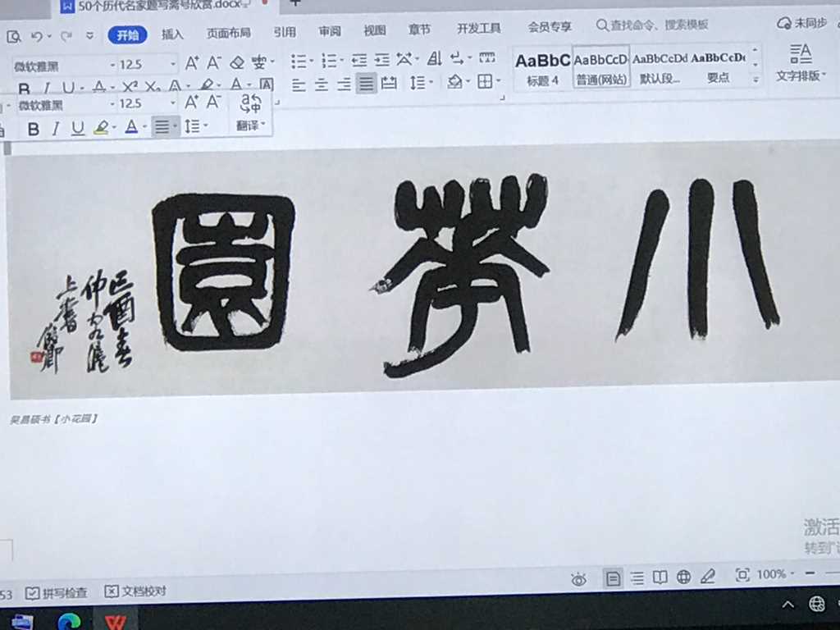Toggle Bold in the floating mini toolbar

click(33, 129)
